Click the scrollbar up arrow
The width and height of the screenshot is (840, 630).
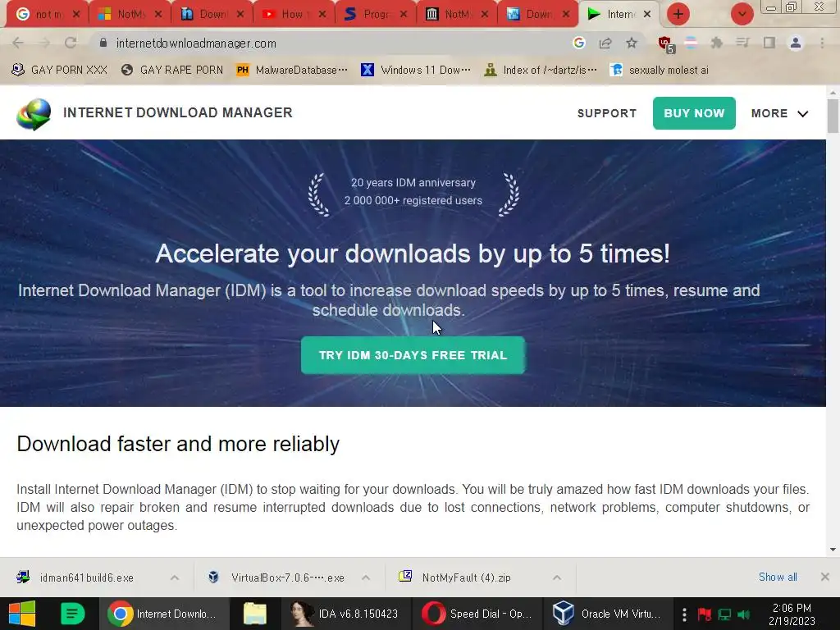point(833,93)
